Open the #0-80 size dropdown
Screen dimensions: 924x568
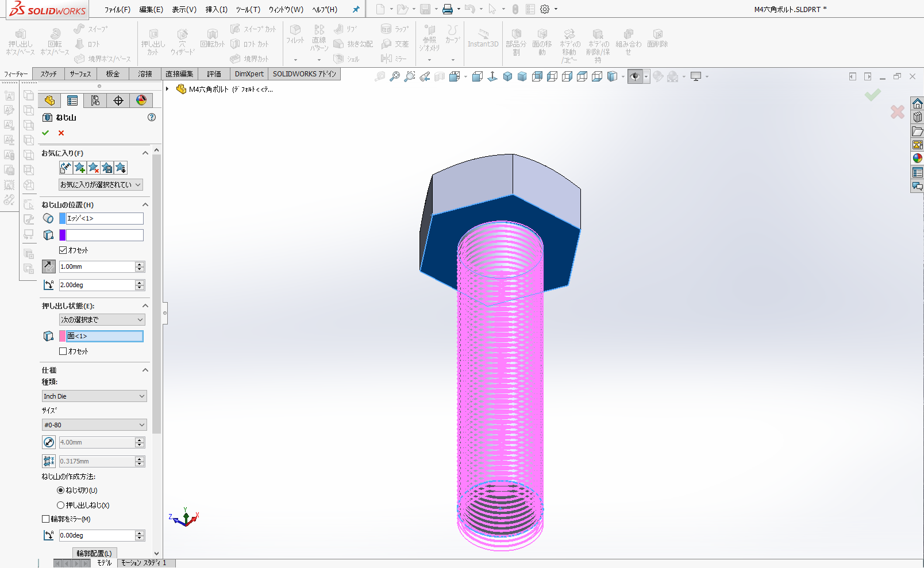coord(94,425)
